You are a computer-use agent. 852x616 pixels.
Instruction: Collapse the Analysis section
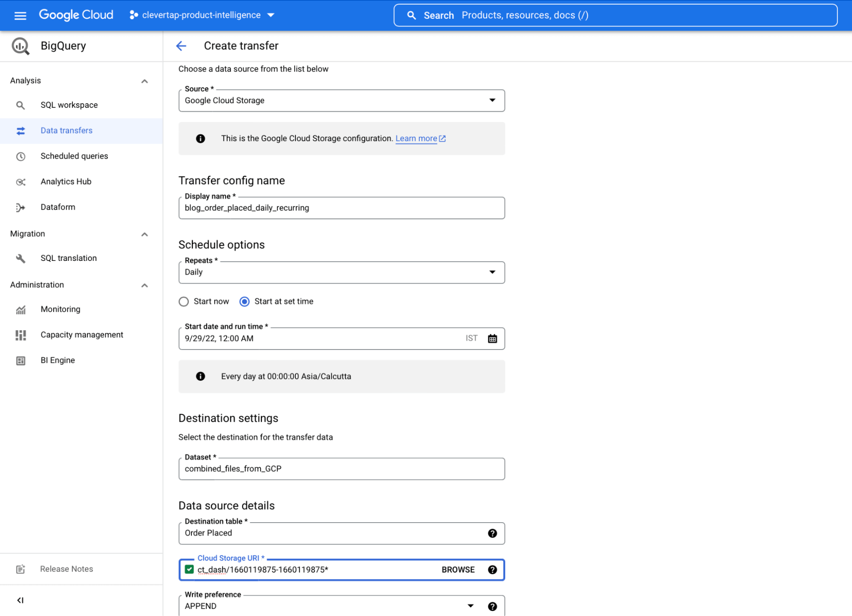tap(144, 81)
